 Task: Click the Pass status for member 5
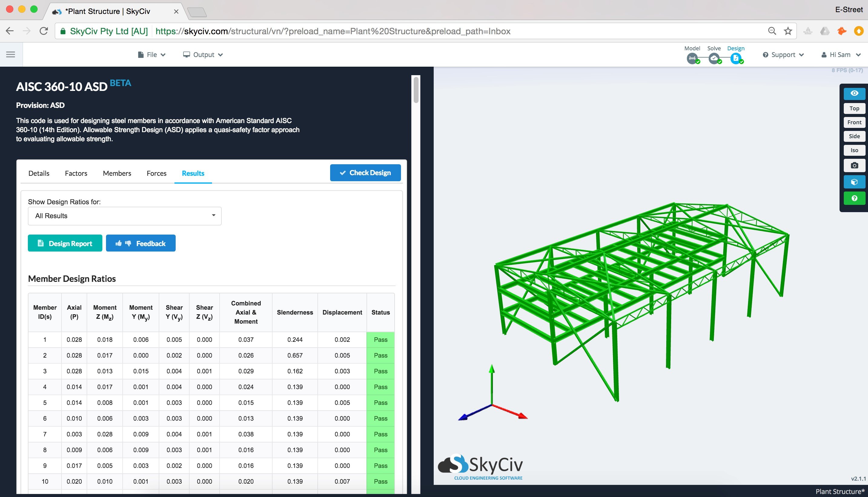tap(381, 402)
